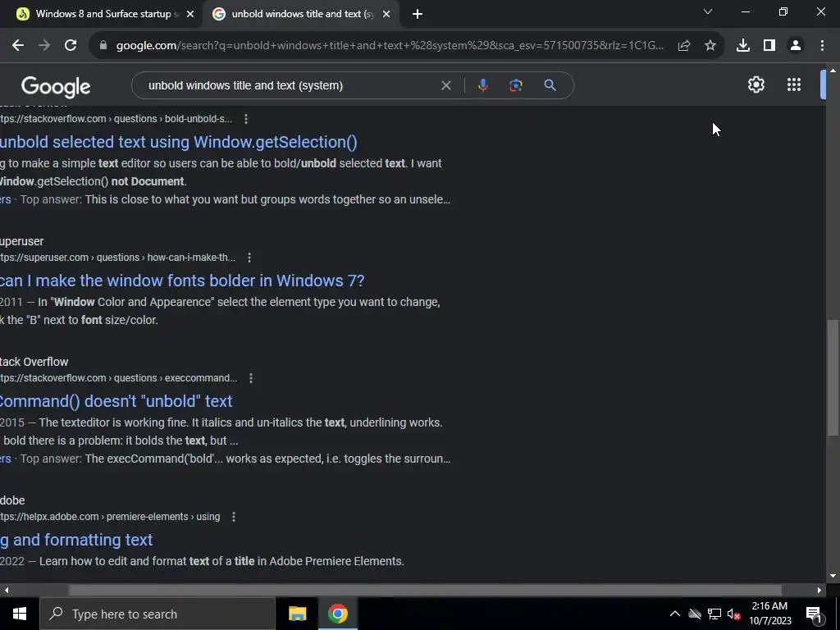Viewport: 840px width, 630px height.
Task: Click the taskbar search box
Action: pos(157,614)
